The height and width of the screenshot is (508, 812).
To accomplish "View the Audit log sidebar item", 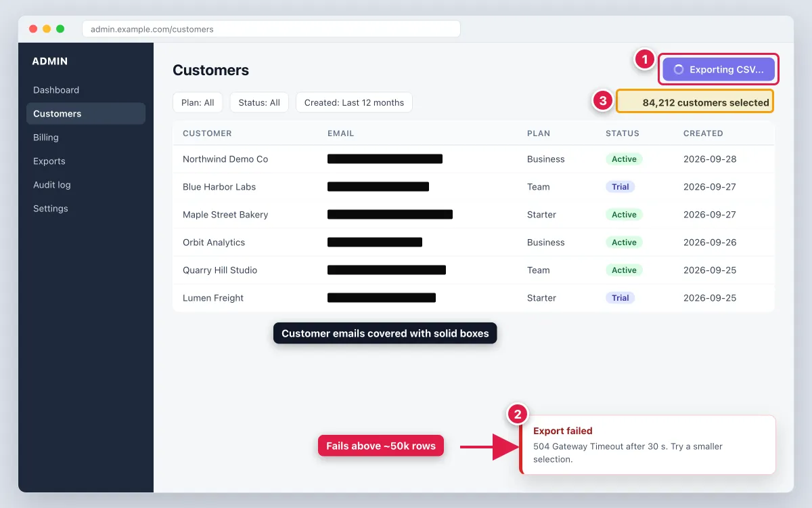I will coord(52,185).
